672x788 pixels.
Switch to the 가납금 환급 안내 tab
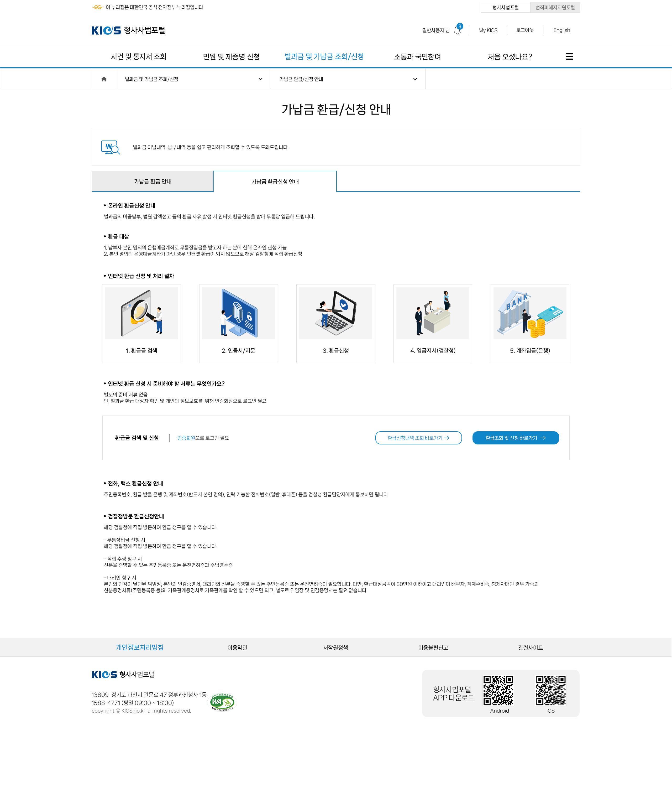pyautogui.click(x=153, y=182)
